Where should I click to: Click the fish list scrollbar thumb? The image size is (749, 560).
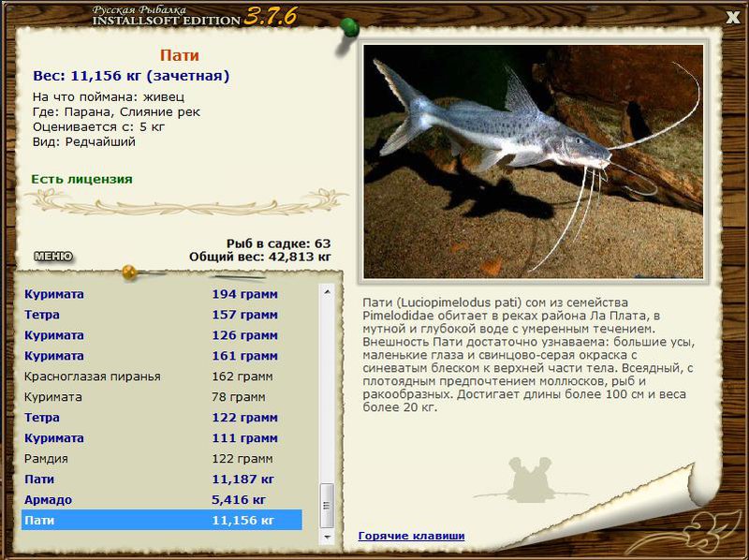click(x=327, y=505)
